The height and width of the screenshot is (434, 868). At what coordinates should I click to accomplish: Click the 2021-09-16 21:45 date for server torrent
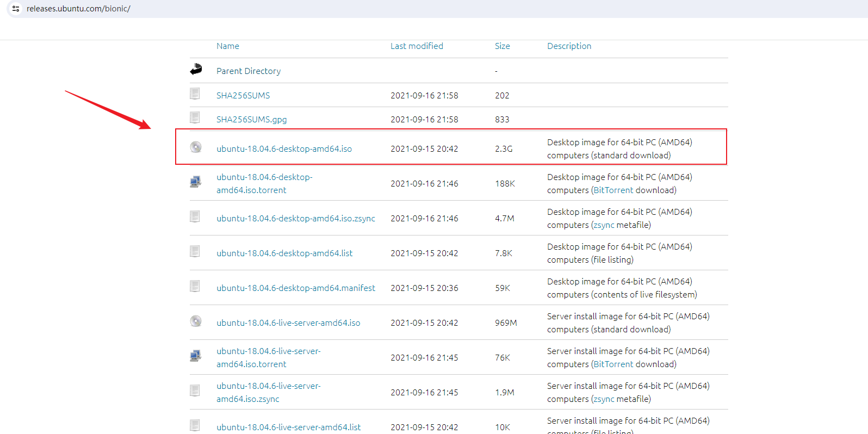(424, 358)
